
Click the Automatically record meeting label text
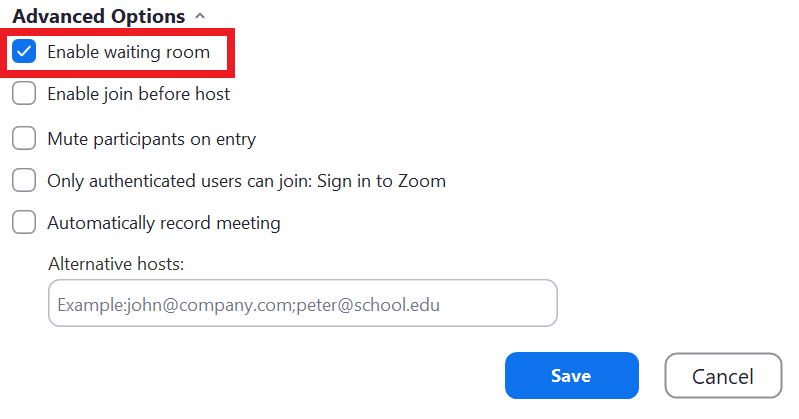point(164,223)
